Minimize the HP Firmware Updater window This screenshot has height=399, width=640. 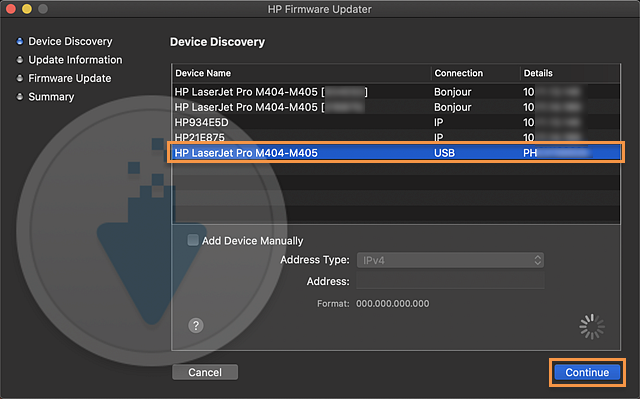coord(27,9)
